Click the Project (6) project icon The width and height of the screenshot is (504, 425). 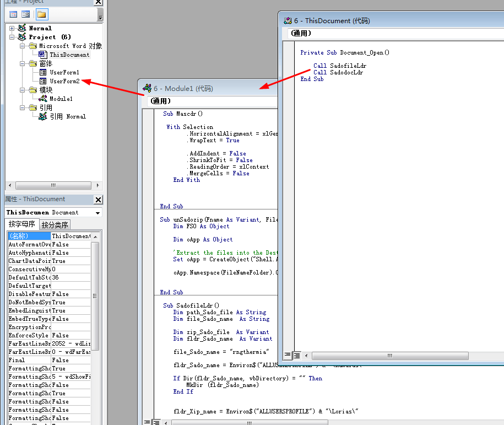click(x=22, y=37)
